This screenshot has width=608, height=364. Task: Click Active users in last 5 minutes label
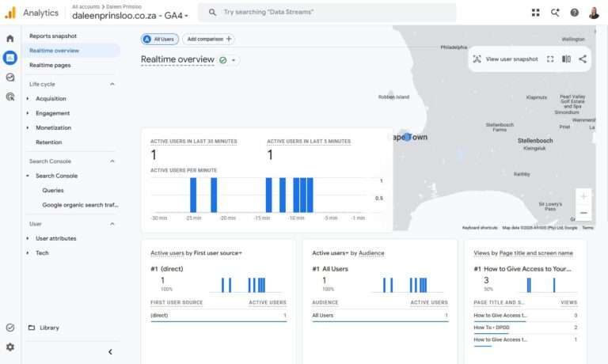(x=309, y=142)
